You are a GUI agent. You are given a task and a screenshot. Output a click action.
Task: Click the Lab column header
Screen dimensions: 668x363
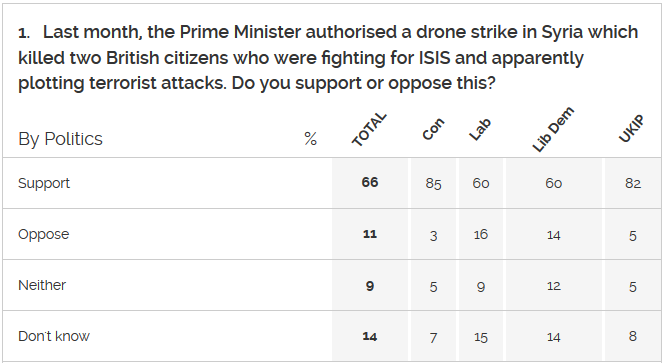point(480,130)
